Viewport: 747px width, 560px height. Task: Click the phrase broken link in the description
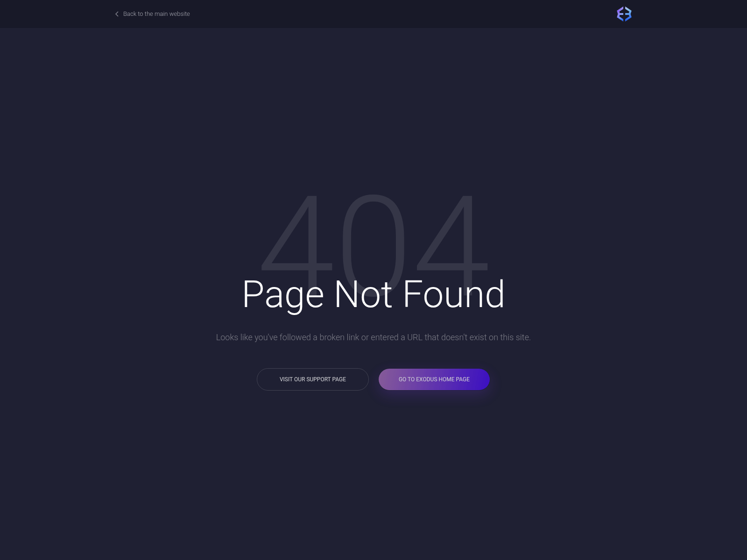click(339, 337)
